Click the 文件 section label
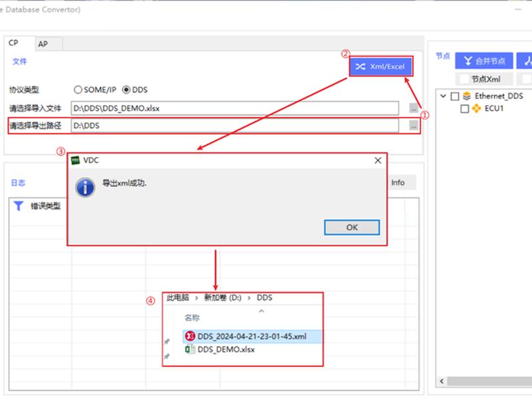532x399 pixels. pyautogui.click(x=20, y=61)
